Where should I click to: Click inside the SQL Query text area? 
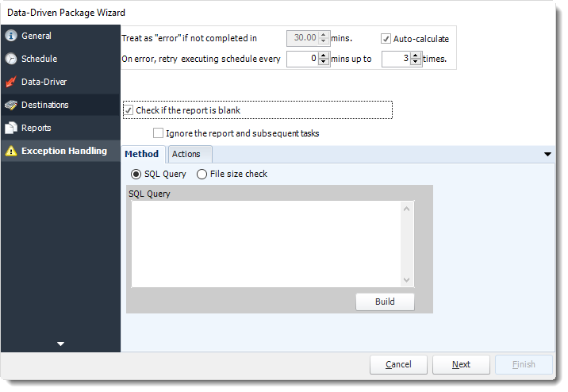click(x=267, y=244)
